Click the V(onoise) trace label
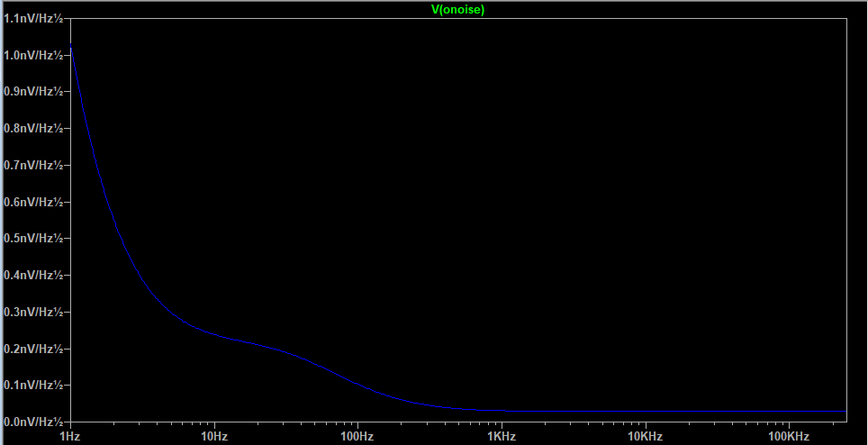Viewport: 868px width, 445px height. 457,9
